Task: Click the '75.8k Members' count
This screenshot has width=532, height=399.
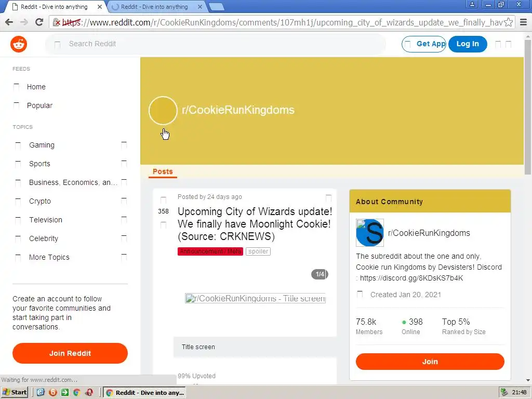Action: (369, 326)
